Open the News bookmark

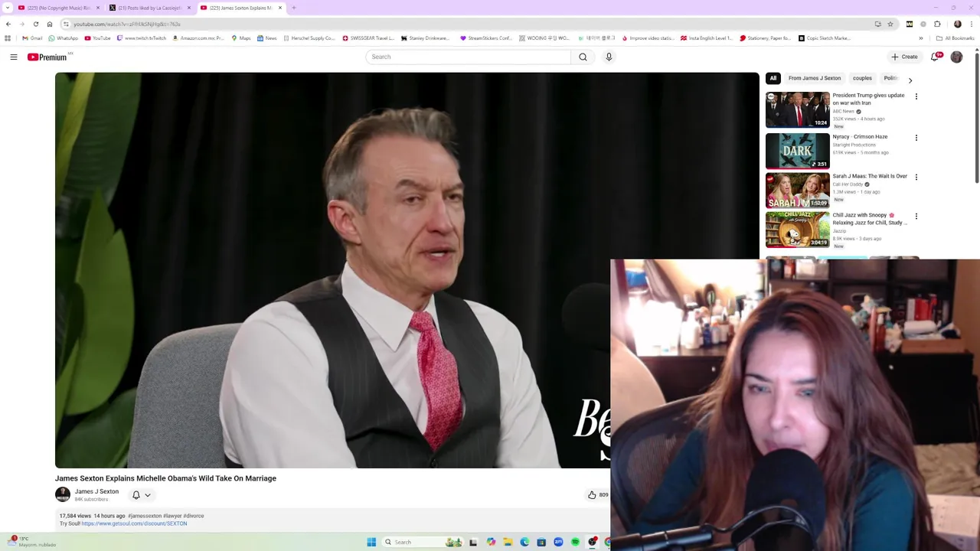click(266, 37)
